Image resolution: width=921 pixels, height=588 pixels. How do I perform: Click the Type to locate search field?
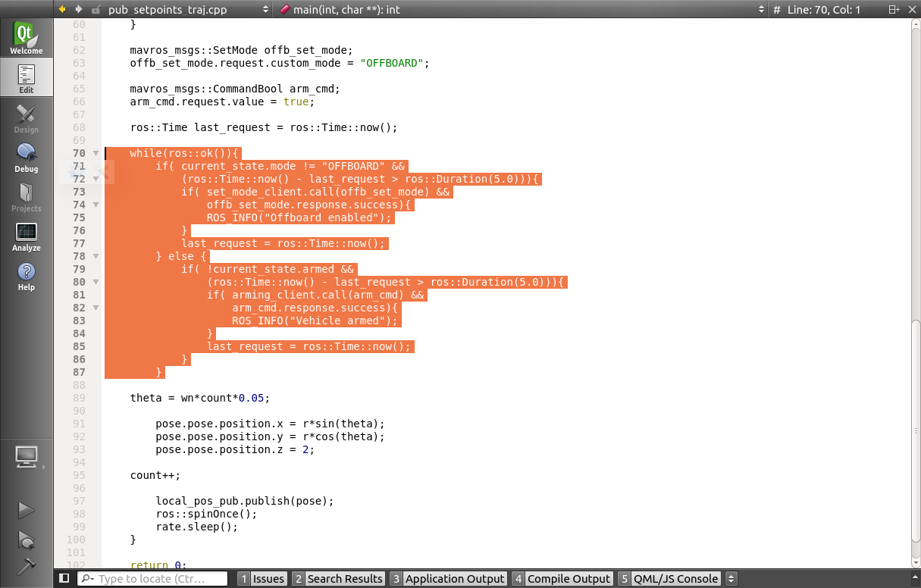click(x=152, y=579)
